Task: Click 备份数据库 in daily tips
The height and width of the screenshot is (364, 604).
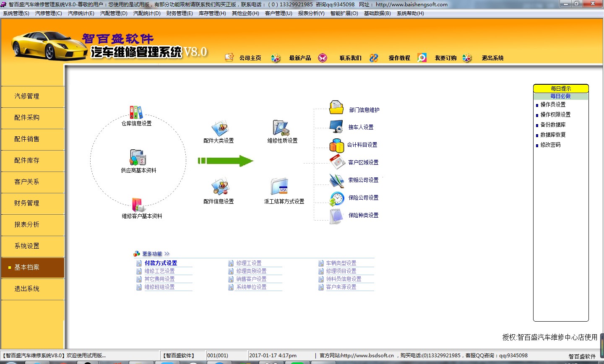Action: 553,125
